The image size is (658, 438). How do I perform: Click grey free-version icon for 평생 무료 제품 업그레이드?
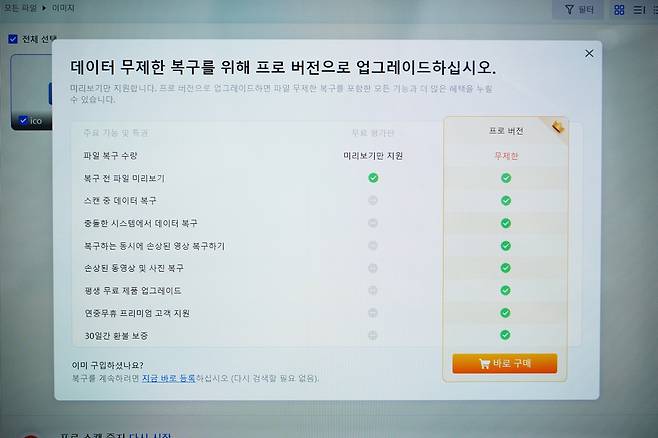[373, 290]
